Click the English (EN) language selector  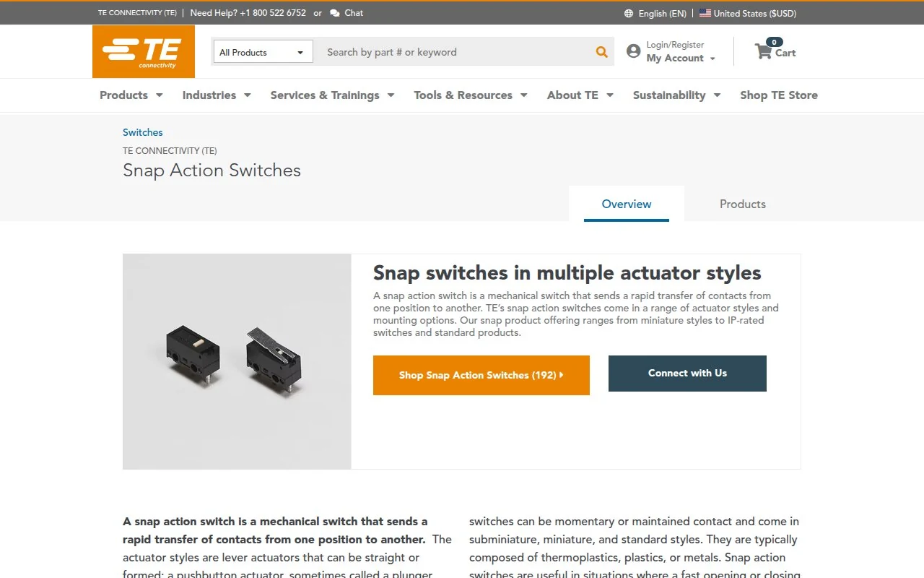(663, 13)
